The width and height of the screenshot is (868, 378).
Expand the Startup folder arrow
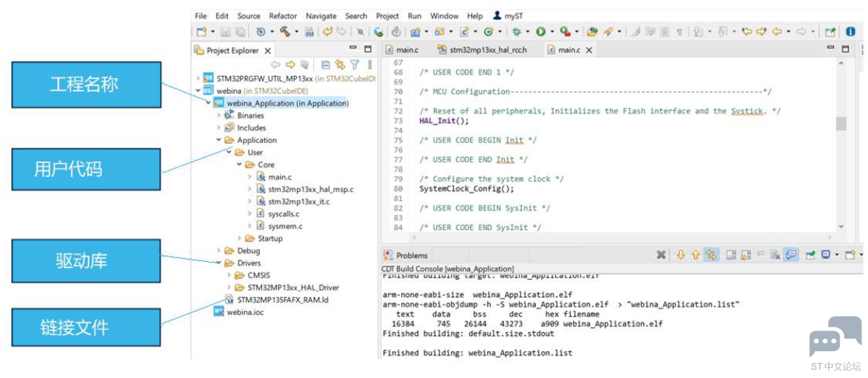point(239,239)
